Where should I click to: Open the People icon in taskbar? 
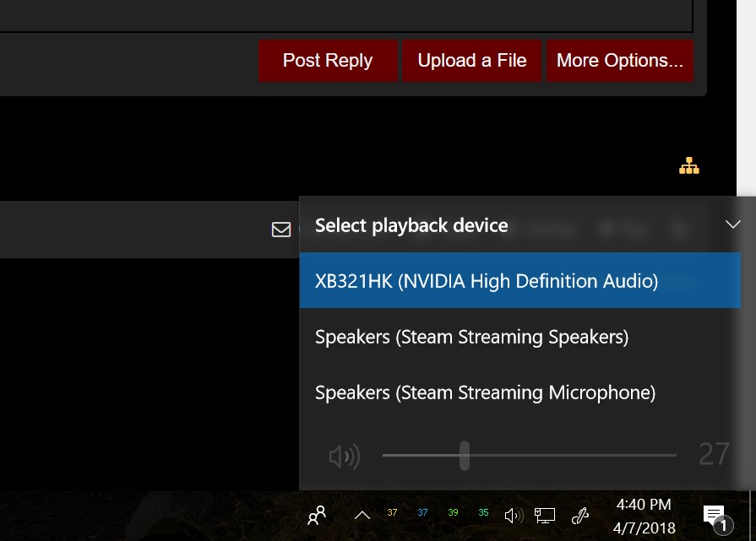point(317,516)
